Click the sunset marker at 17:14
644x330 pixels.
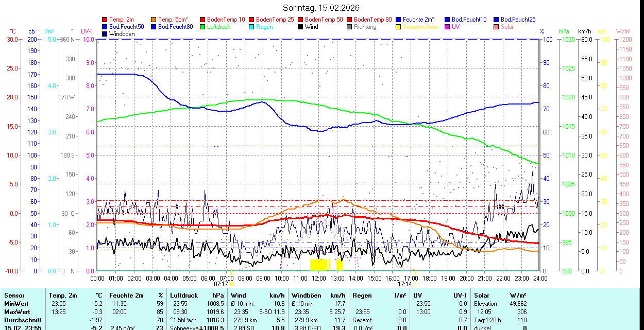pyautogui.click(x=415, y=284)
